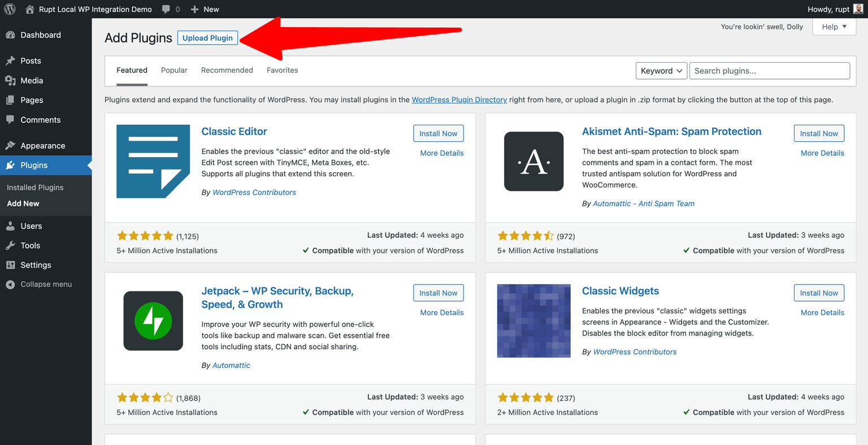The height and width of the screenshot is (445, 868).
Task: Open the Media menu item
Action: coord(46,80)
